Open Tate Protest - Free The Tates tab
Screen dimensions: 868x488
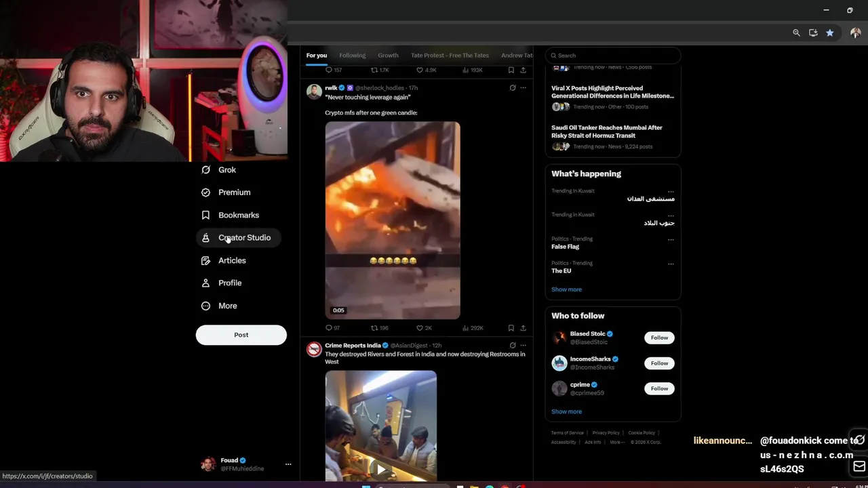pyautogui.click(x=450, y=56)
